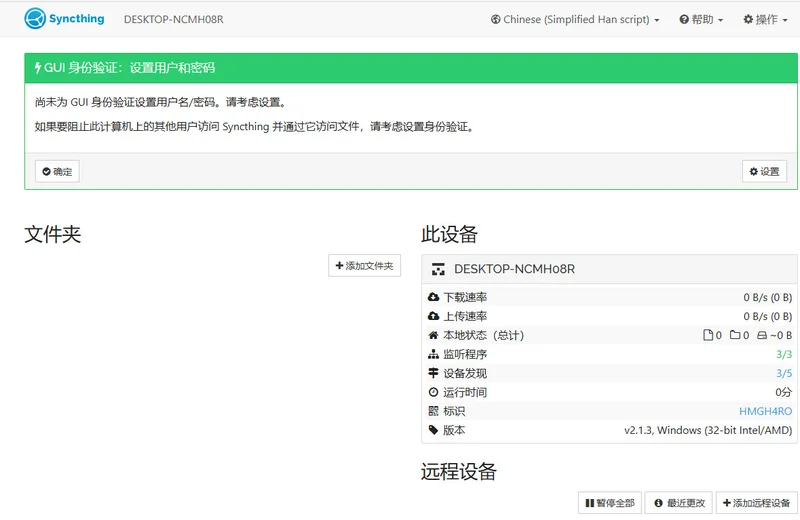Collapse the DESKTOP-NCMH08R device panel header
This screenshot has height=520, width=800.
tap(609, 269)
